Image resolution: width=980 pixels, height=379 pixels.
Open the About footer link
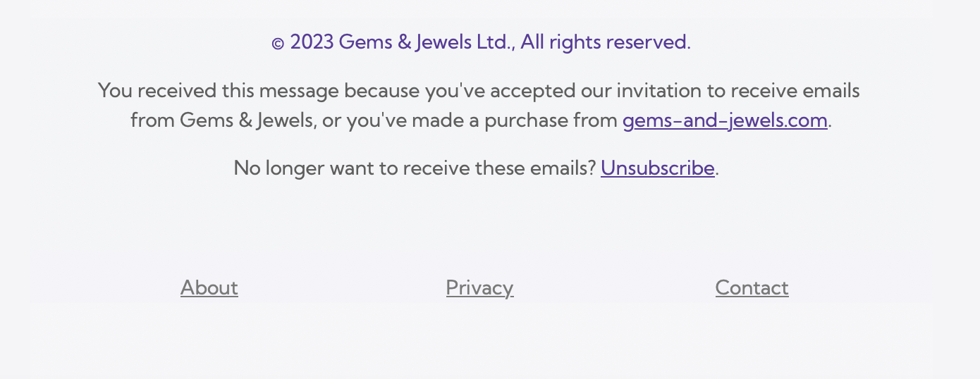[x=209, y=287]
